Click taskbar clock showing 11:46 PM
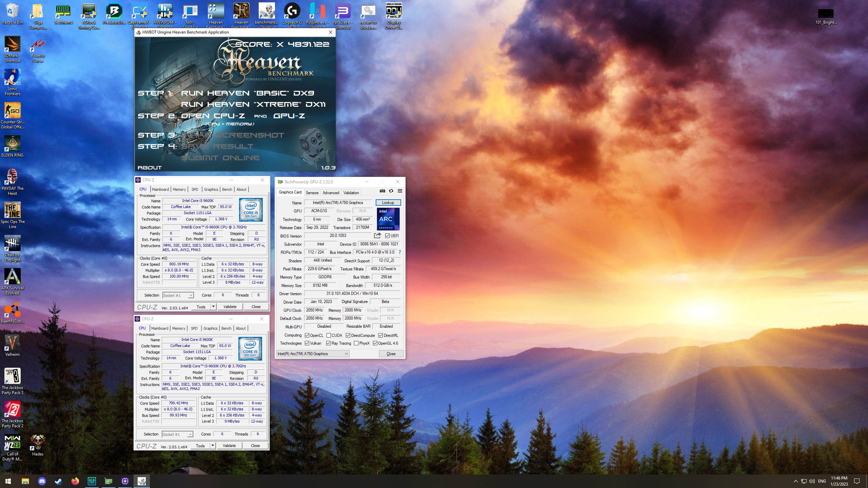This screenshot has height=488, width=868. [839, 481]
